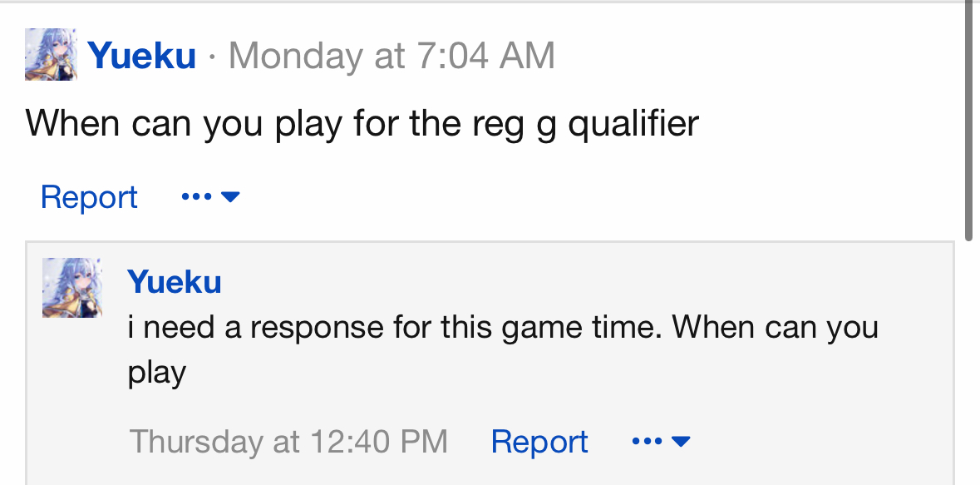Click the three-dot icon in the reply
The image size is (980, 485).
coord(647,441)
